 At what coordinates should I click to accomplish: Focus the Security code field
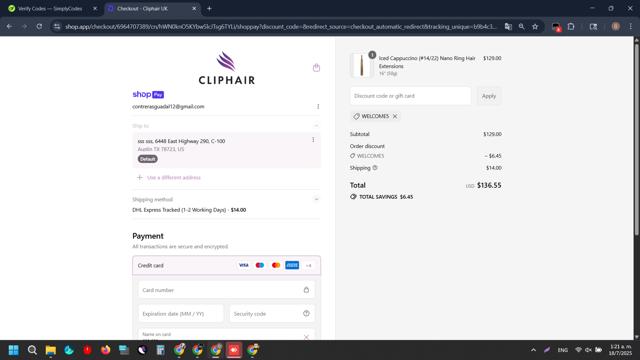pyautogui.click(x=272, y=313)
